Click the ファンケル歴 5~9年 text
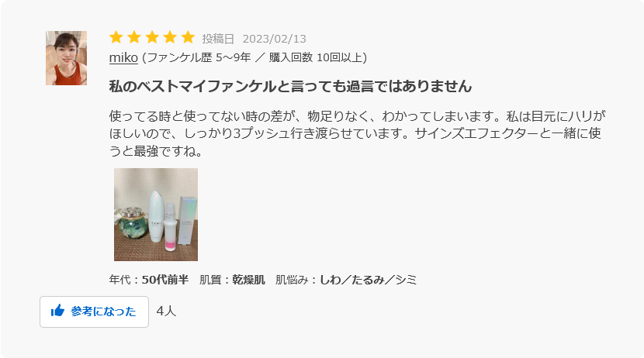 pos(199,57)
